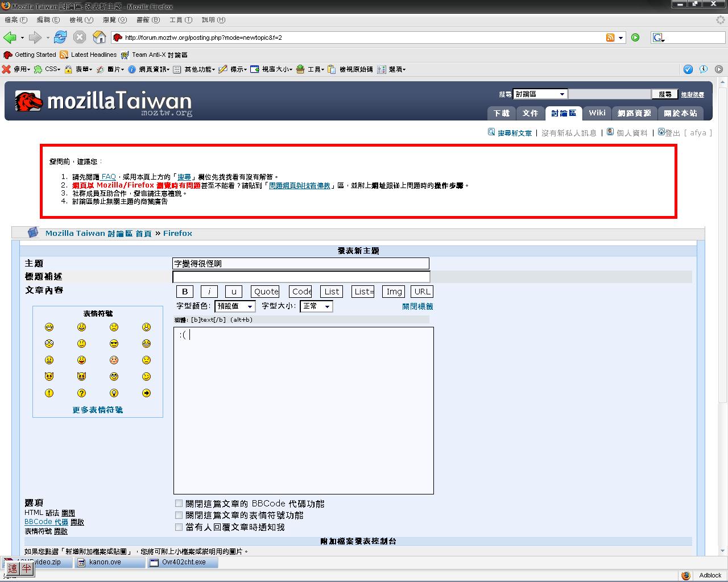Open the Latest Headlines feed bookmark
Screen dimensions: 728x582
(88, 55)
